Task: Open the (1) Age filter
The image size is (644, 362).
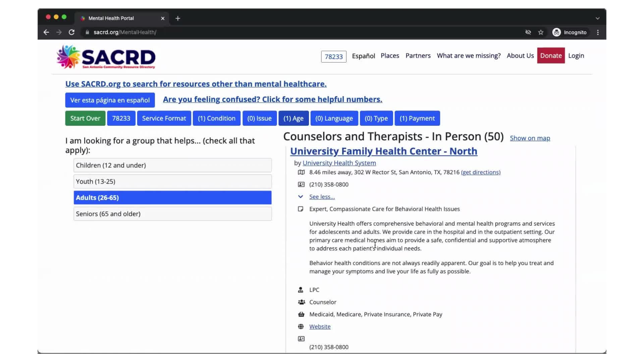Action: [293, 118]
